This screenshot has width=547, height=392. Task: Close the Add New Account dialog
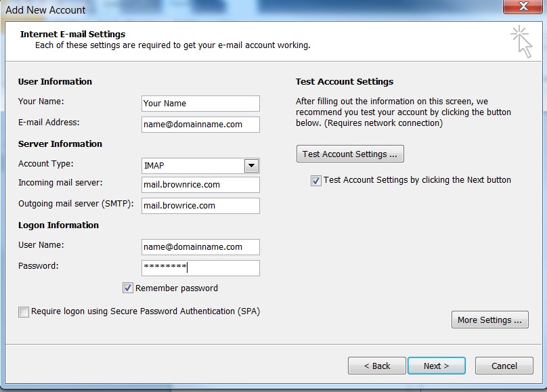[523, 6]
